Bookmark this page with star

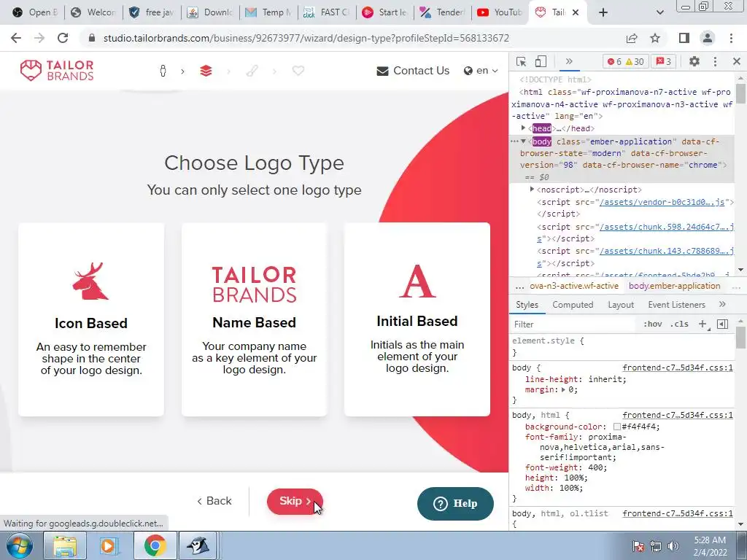point(655,38)
